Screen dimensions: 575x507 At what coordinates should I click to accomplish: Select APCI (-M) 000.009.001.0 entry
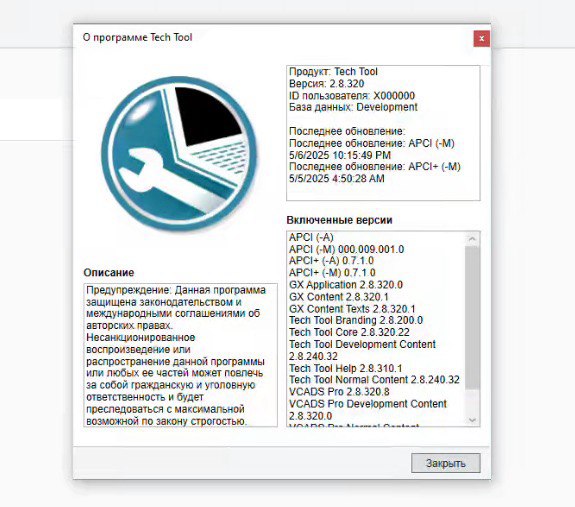[347, 249]
